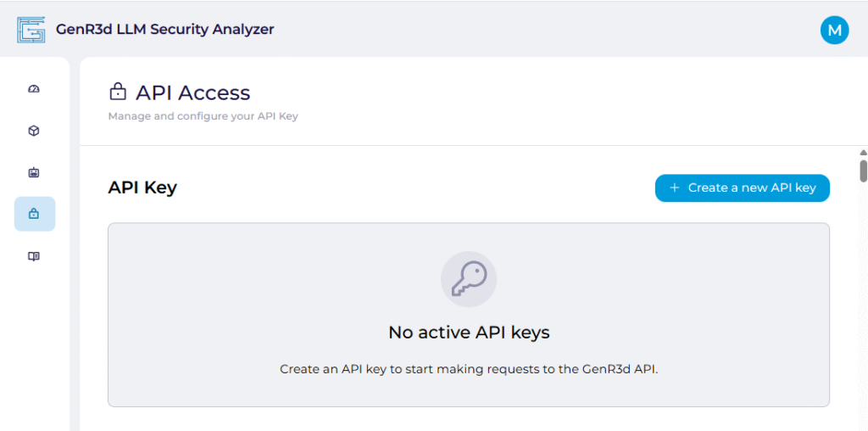Click the lock icon beside API Access heading
Image resolution: width=868 pixels, height=431 pixels.
[118, 92]
